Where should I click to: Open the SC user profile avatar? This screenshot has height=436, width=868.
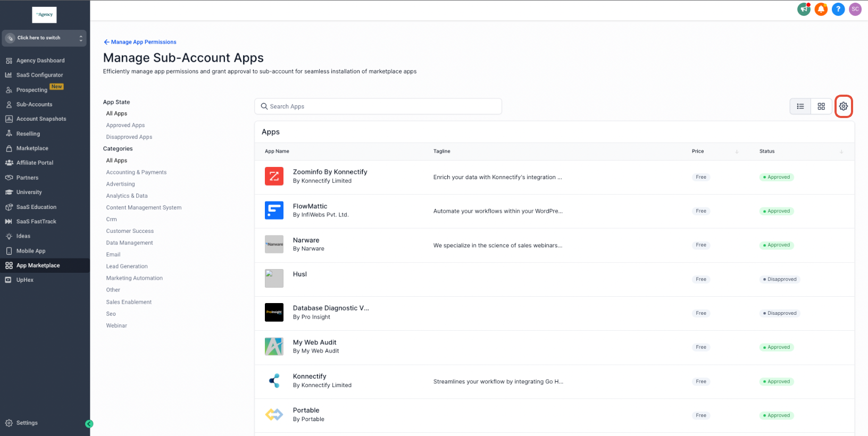pos(855,9)
